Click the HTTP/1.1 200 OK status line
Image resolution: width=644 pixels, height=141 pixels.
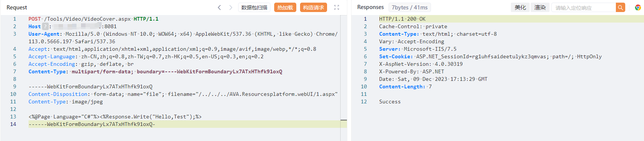[402, 19]
